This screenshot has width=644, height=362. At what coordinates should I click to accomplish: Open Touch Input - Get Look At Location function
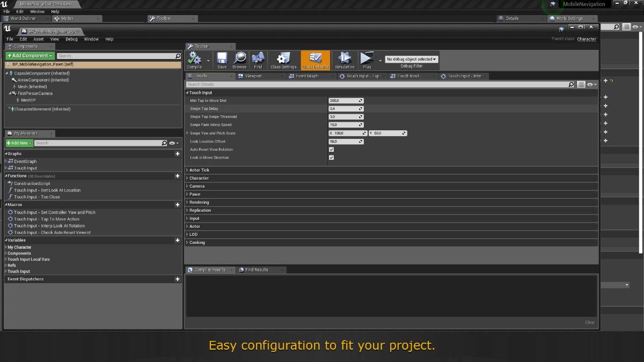pos(47,190)
